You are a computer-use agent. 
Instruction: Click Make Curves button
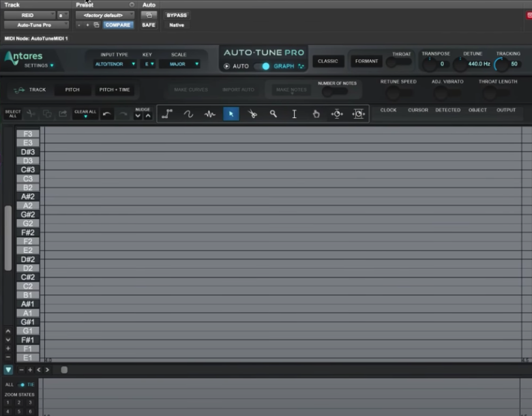[191, 89]
